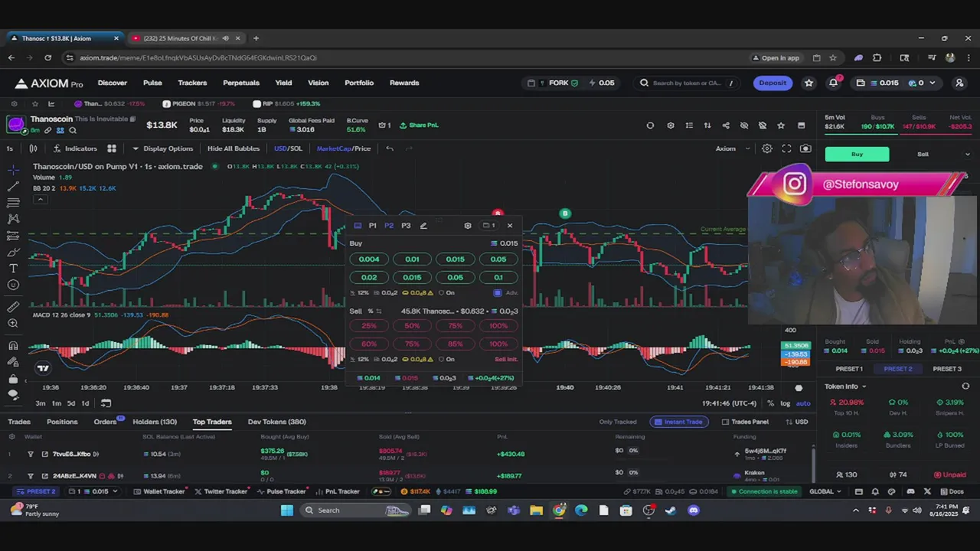Take a chart snapshot with camera icon

(805, 148)
